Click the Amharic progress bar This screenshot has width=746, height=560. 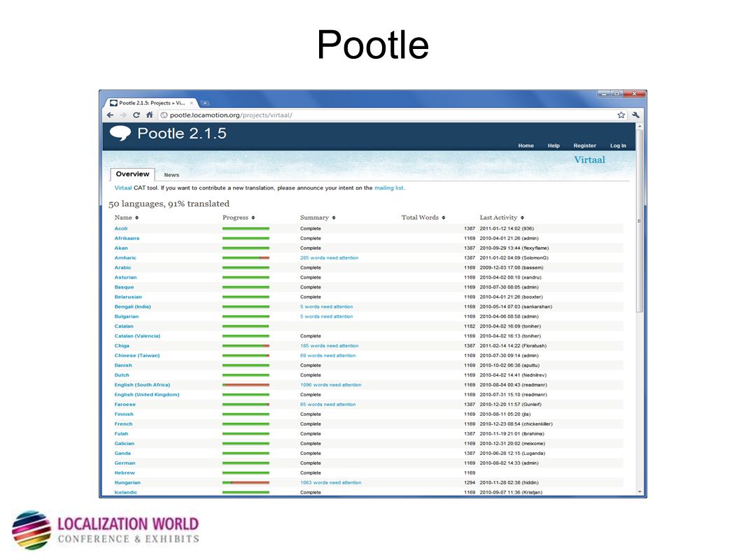point(246,258)
